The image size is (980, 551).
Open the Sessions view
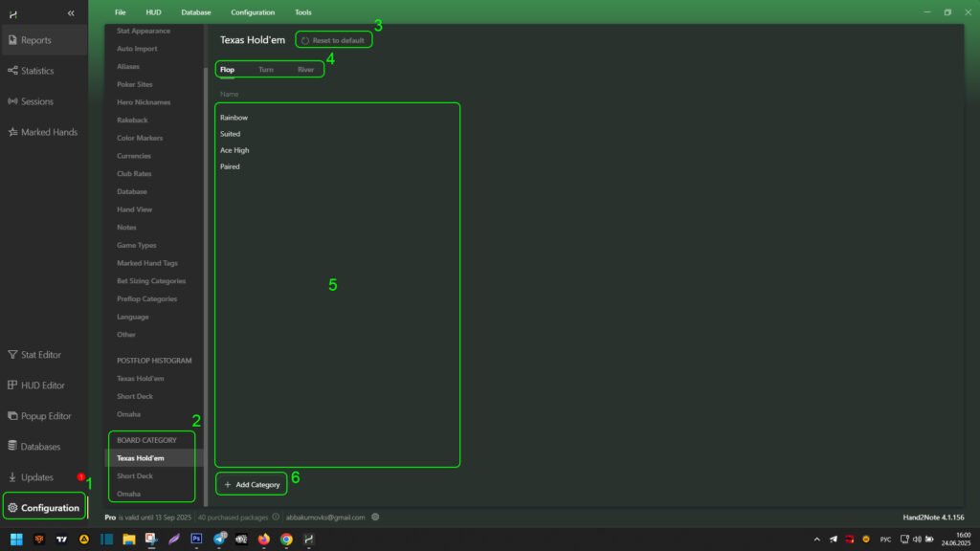tap(36, 101)
